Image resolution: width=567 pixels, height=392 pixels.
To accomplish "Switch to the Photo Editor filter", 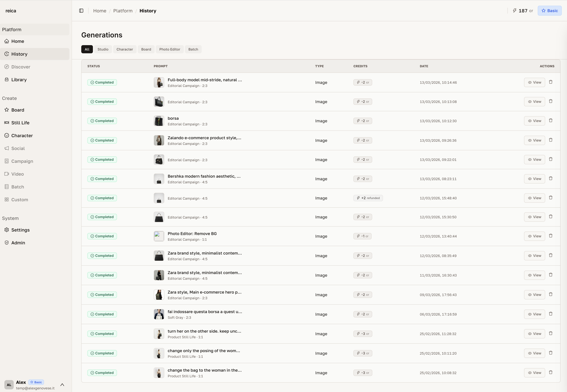I will 169,49.
